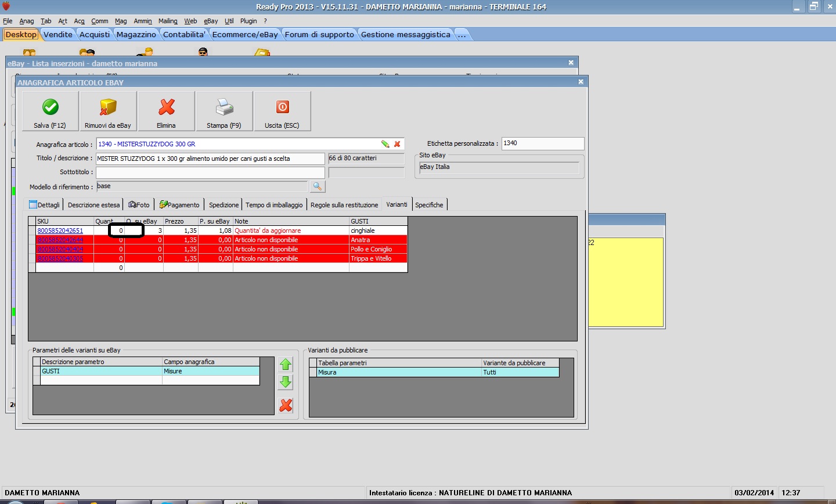
Task: Delete the listing with Elimina
Action: pos(166,111)
